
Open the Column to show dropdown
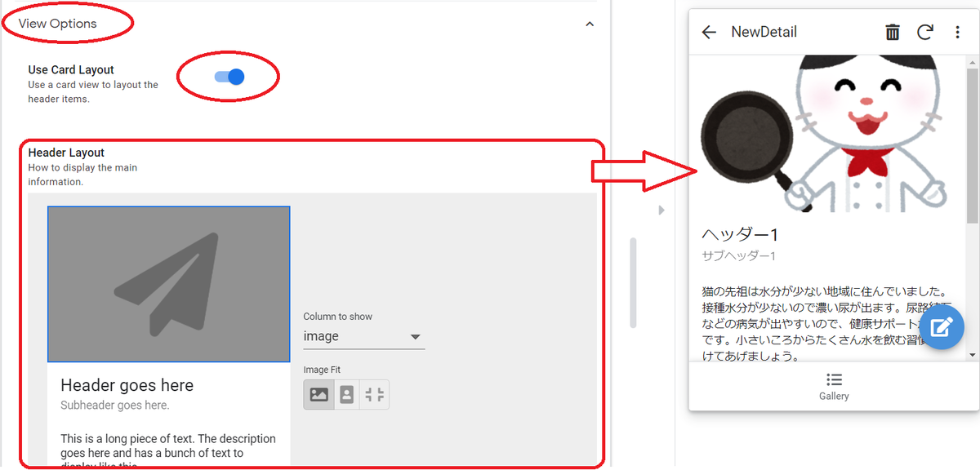click(363, 335)
